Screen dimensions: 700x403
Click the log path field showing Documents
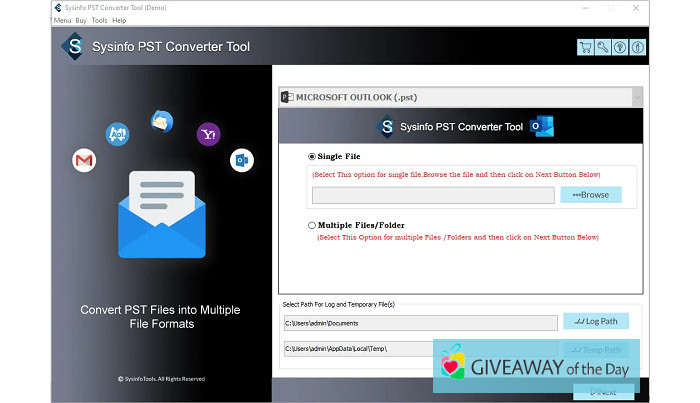pyautogui.click(x=420, y=323)
